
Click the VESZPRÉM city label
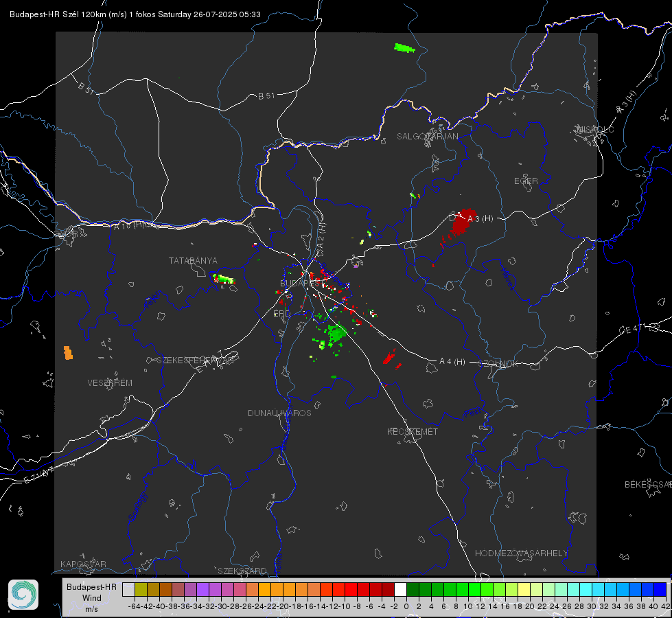(x=110, y=383)
